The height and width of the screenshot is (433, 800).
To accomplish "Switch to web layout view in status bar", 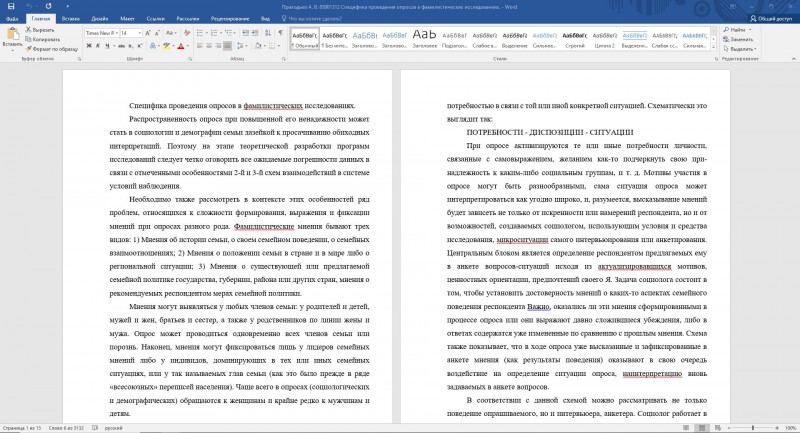I will pos(718,428).
